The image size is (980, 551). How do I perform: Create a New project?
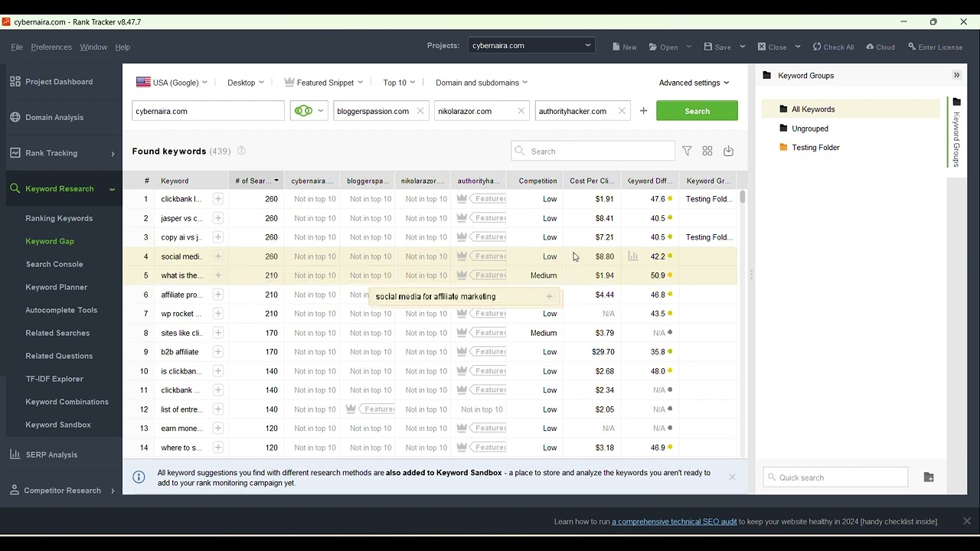tap(625, 47)
